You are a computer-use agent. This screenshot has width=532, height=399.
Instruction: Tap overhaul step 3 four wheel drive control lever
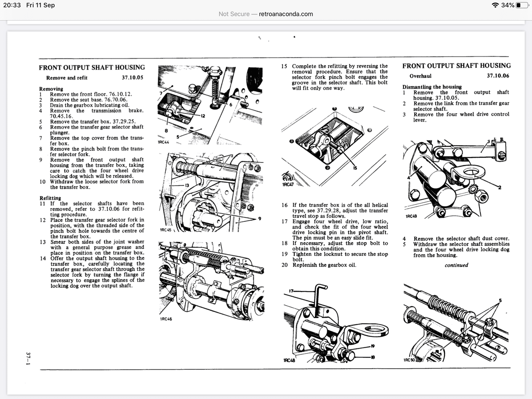[x=456, y=117]
